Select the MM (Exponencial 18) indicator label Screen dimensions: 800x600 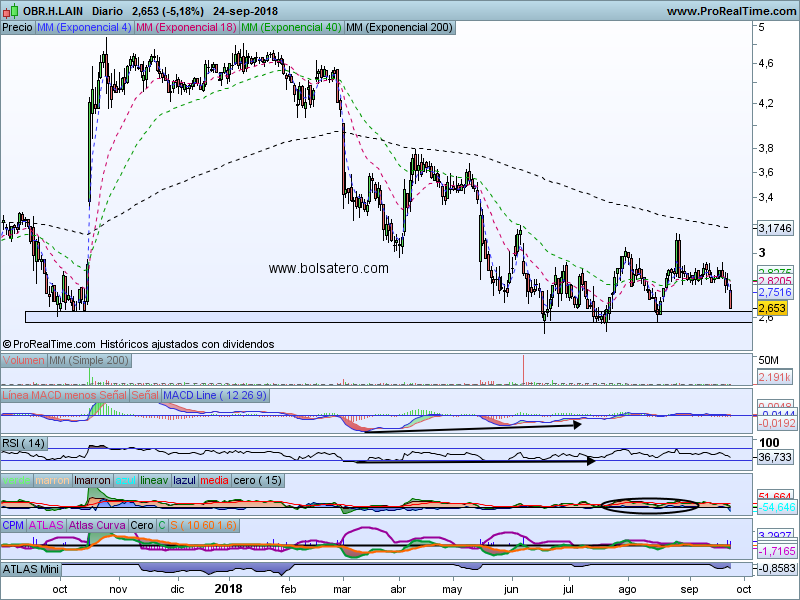point(186,28)
